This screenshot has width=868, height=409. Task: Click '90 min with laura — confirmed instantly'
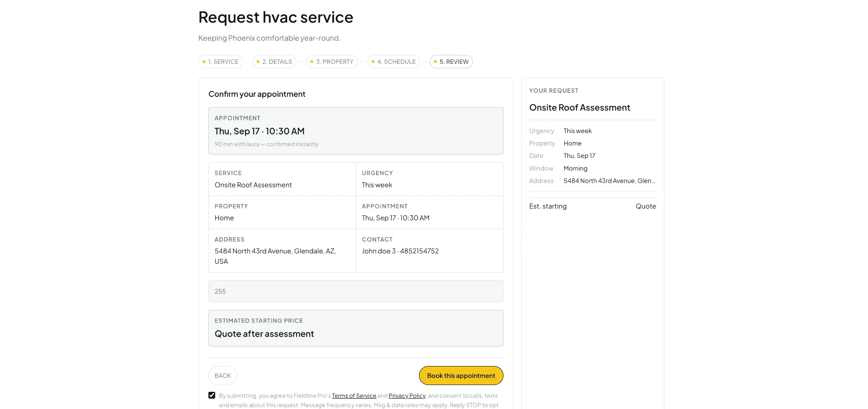pyautogui.click(x=266, y=144)
